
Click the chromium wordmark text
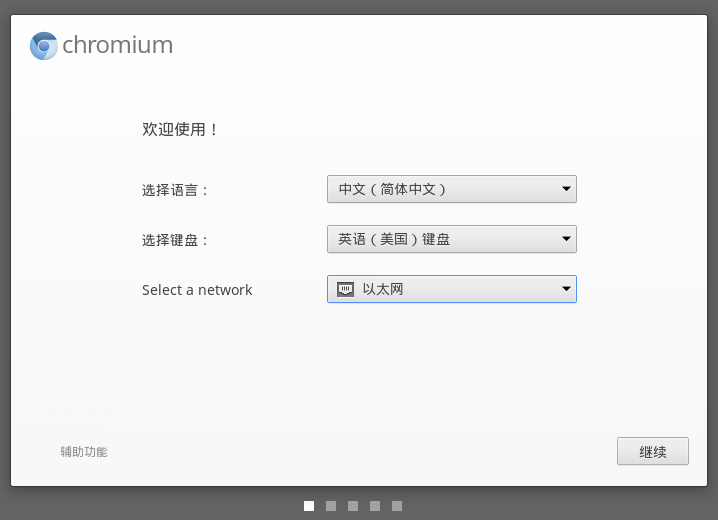118,45
